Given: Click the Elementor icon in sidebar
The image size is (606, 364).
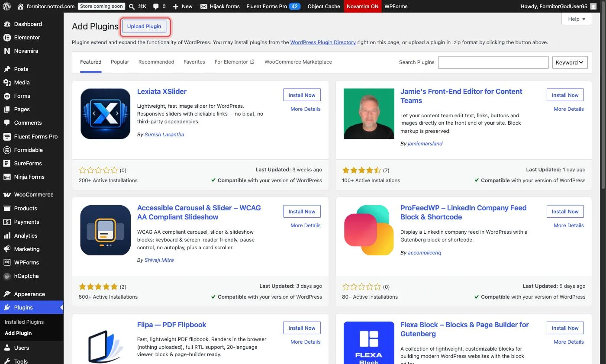Looking at the screenshot, I should point(7,37).
